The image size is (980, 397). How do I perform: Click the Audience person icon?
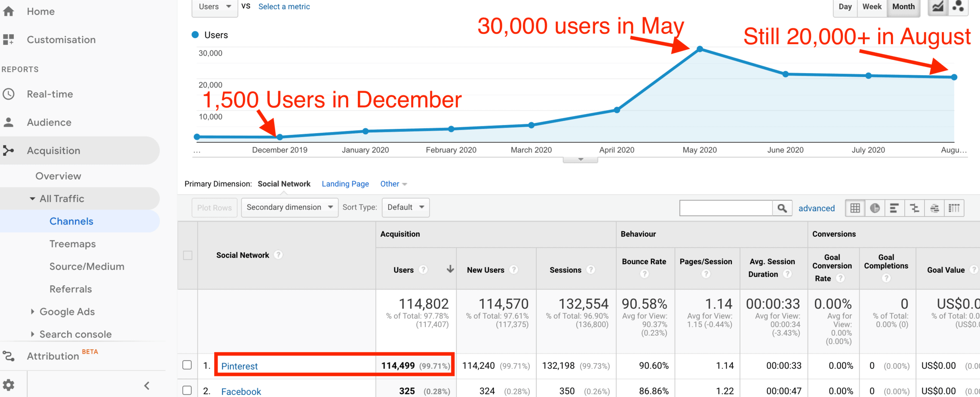9,122
